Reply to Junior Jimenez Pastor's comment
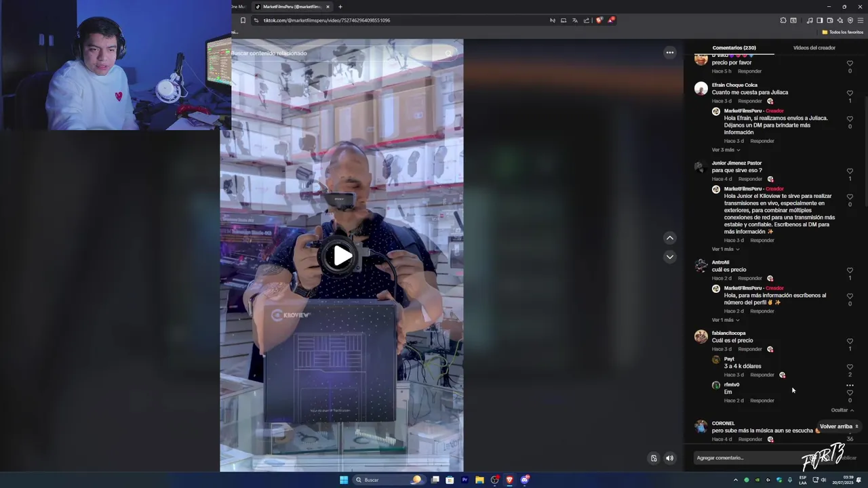Viewport: 868px width, 488px height. tap(749, 179)
